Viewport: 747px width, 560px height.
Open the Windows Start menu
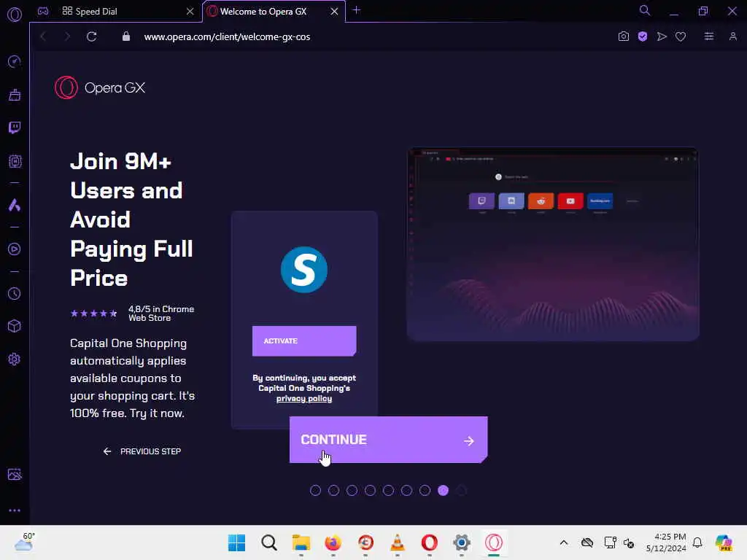[x=236, y=542]
